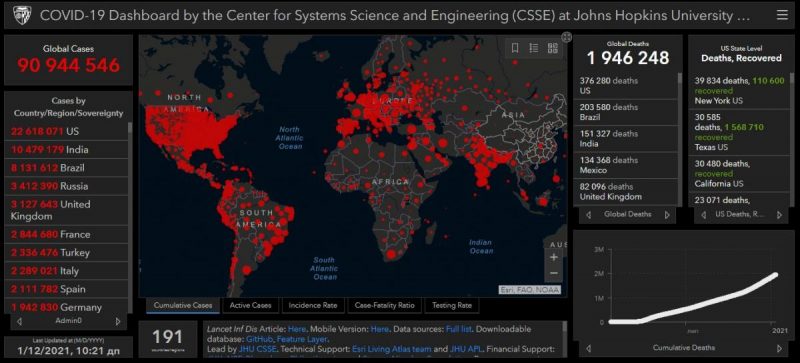Open the data sources Full list link

(x=459, y=329)
